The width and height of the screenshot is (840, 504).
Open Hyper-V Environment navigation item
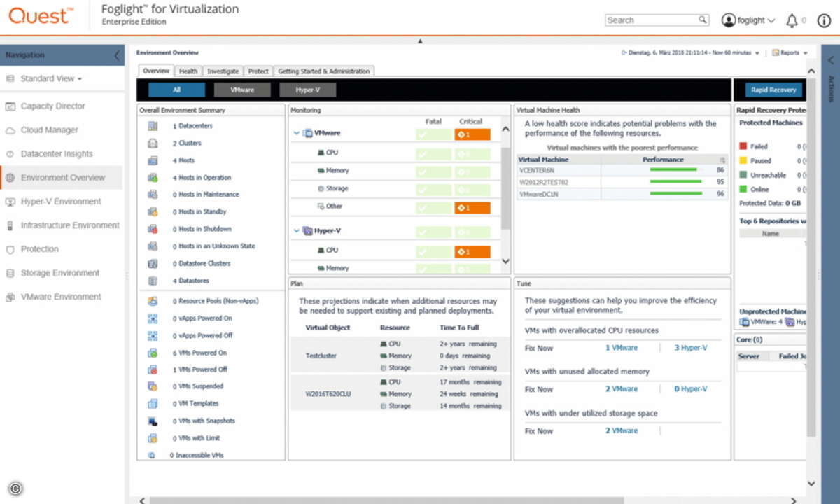pyautogui.click(x=61, y=202)
